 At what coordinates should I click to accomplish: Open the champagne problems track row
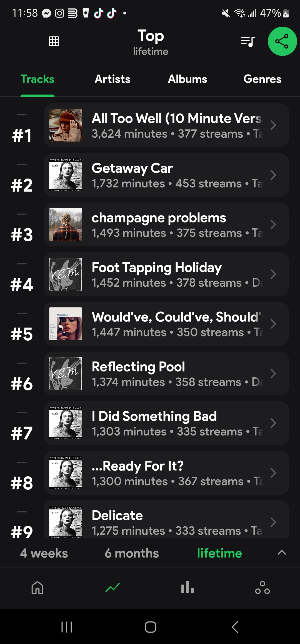tap(166, 225)
